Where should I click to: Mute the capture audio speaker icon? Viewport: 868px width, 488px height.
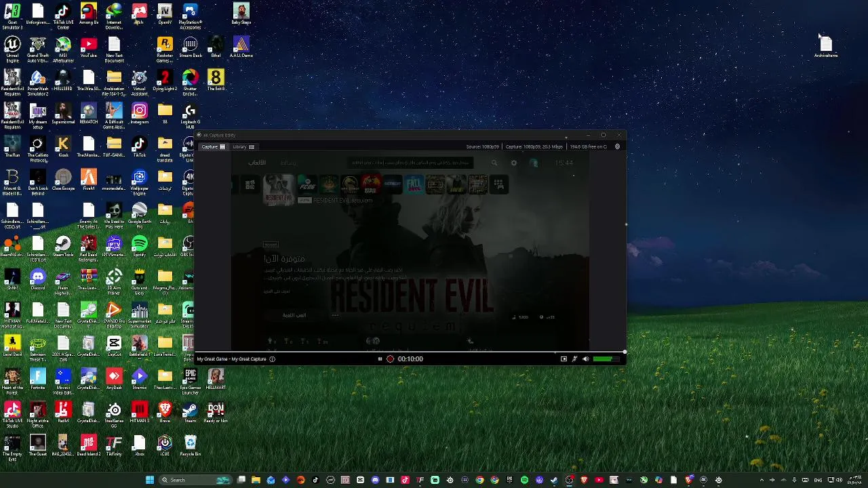pyautogui.click(x=586, y=359)
